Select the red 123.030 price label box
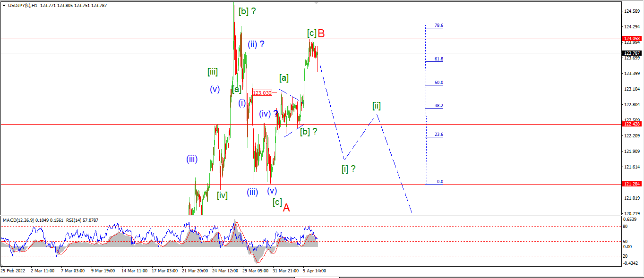Screen dimensions: 644x278 pyautogui.click(x=262, y=93)
